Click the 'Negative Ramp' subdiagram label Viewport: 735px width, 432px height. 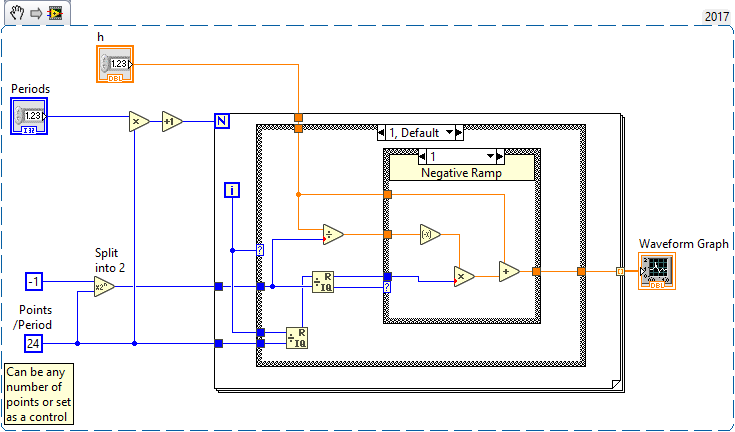(461, 173)
